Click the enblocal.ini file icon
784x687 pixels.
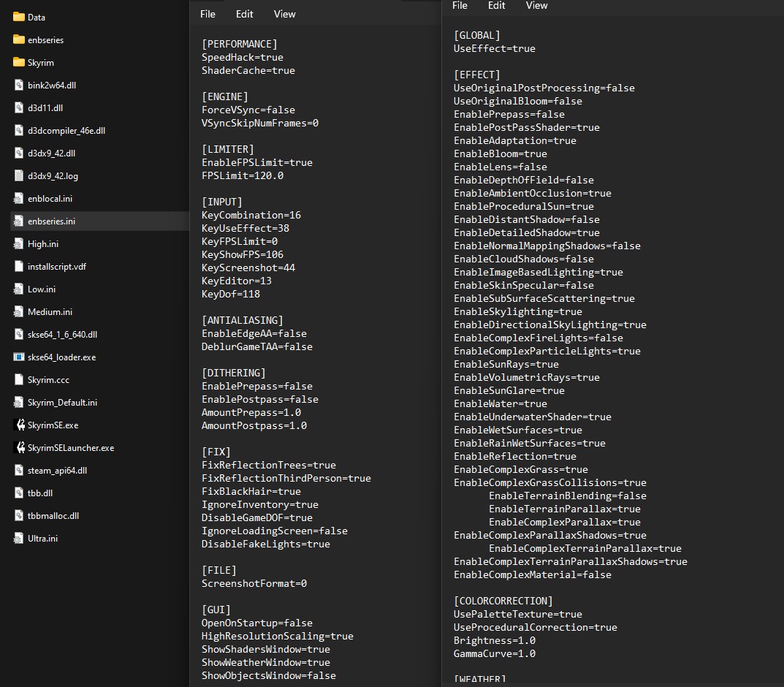point(19,198)
